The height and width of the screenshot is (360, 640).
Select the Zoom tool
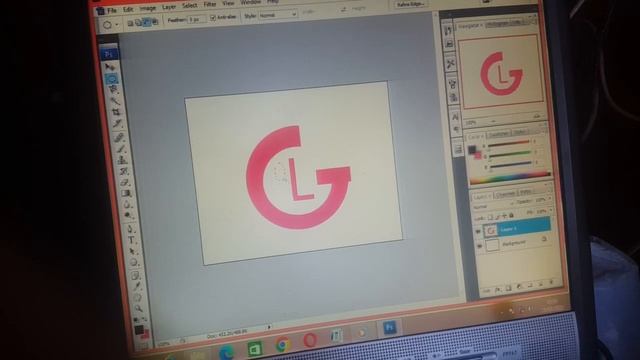pos(139,308)
